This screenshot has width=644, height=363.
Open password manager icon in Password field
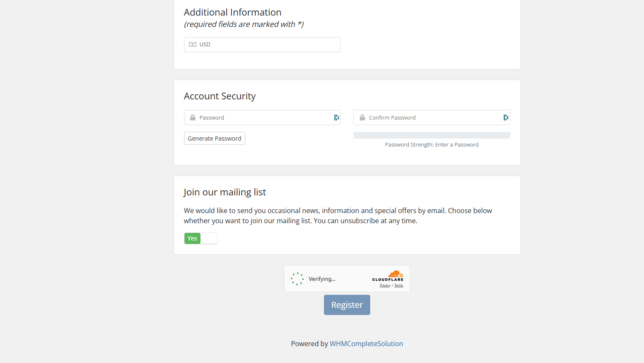pos(336,117)
